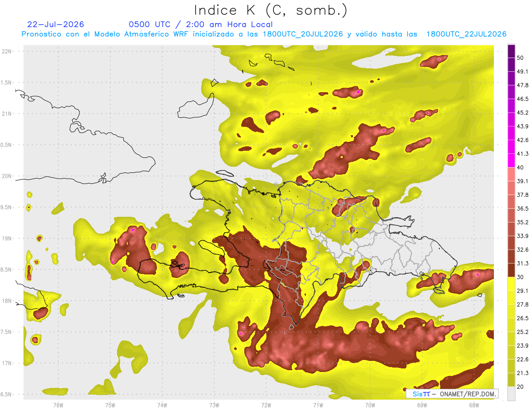Click the '68W' longitude label

[x=474, y=405]
